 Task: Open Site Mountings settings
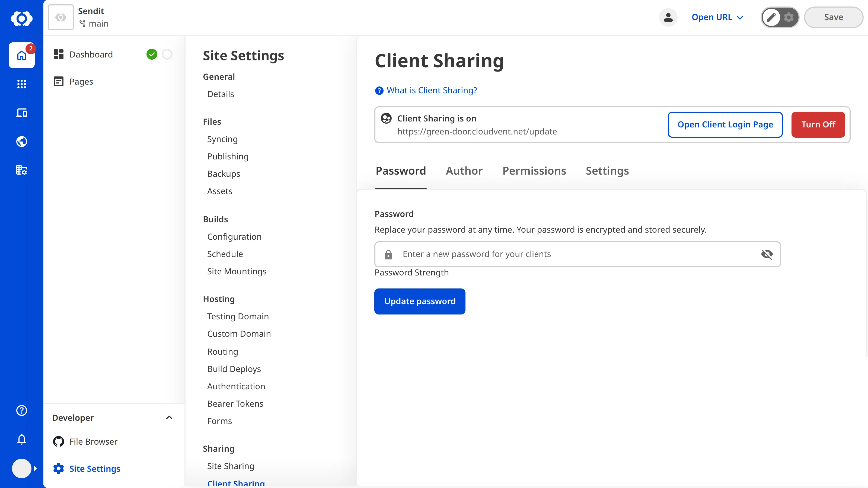pyautogui.click(x=237, y=271)
